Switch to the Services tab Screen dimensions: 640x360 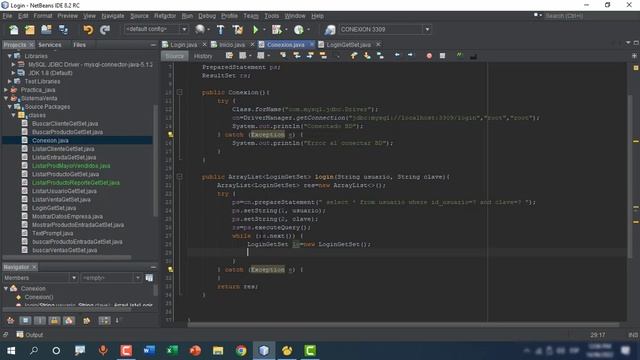49,45
